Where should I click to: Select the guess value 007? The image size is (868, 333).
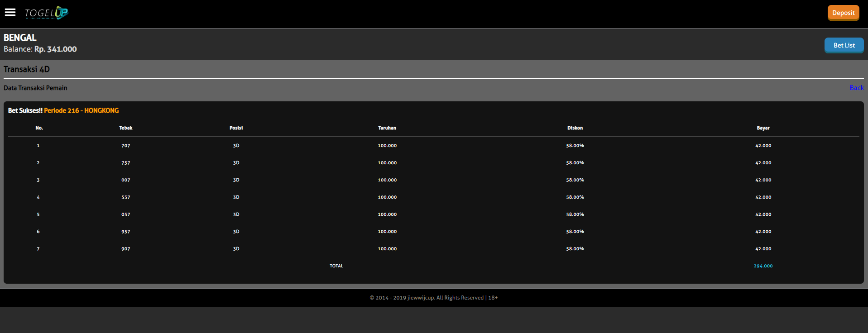click(x=125, y=180)
